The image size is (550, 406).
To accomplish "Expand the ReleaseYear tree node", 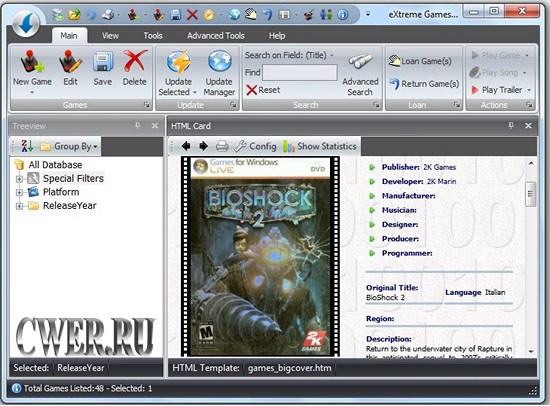I will [x=19, y=206].
